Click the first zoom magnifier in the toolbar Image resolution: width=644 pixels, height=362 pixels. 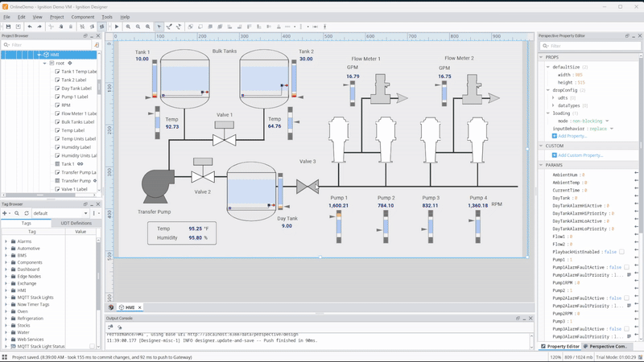coord(128,27)
